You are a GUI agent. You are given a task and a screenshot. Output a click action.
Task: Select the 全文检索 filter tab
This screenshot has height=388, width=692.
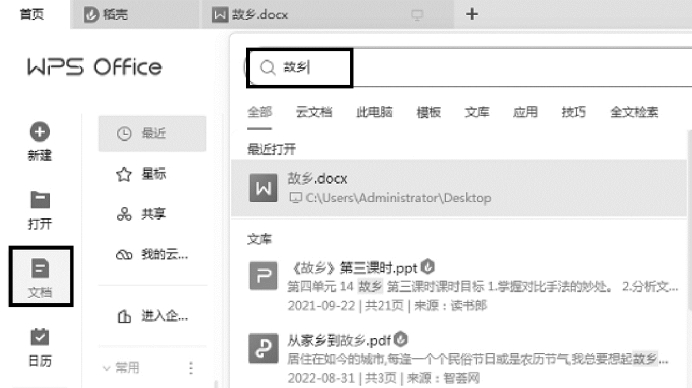(x=634, y=112)
